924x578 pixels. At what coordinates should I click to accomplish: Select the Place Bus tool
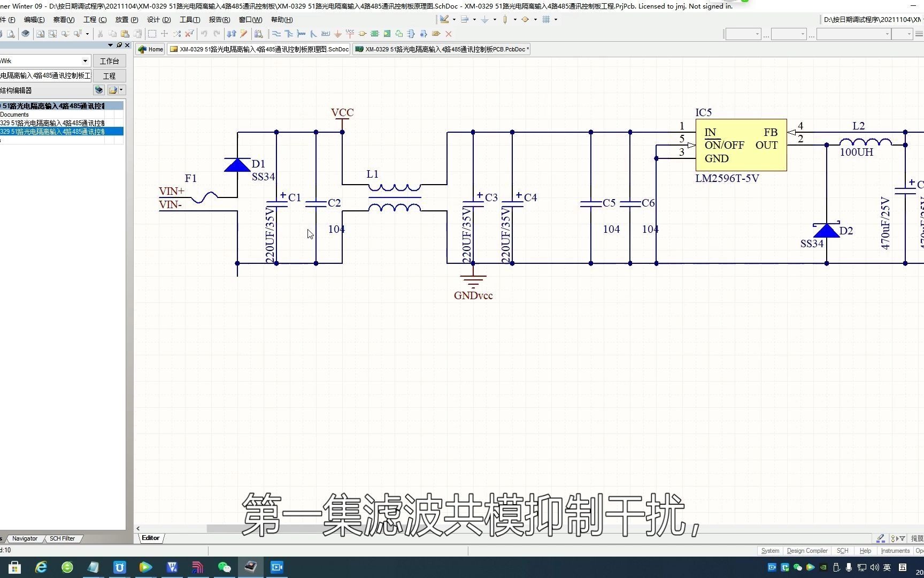(289, 34)
